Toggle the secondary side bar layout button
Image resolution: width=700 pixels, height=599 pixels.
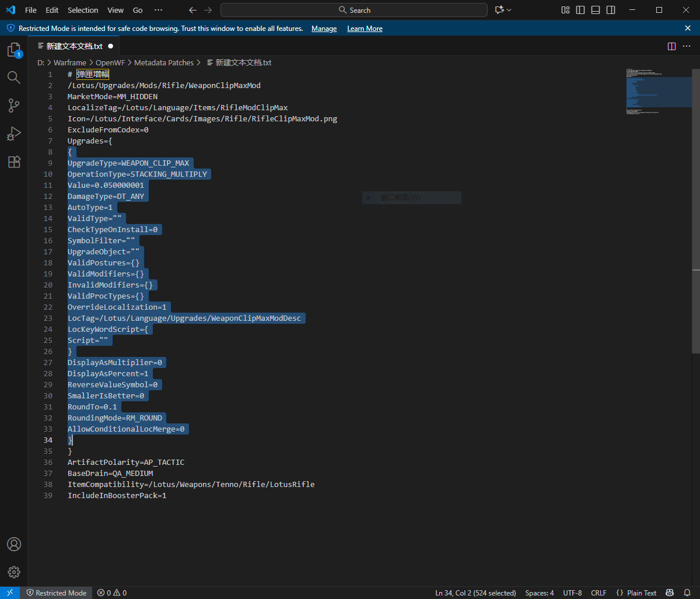(x=611, y=10)
